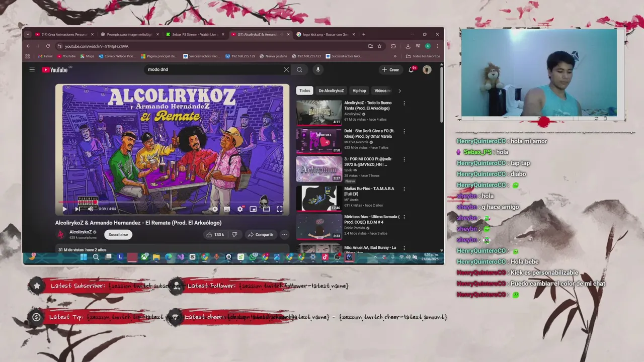Image resolution: width=644 pixels, height=362 pixels.
Task: Like the video with 133 k likes
Action: tap(215, 235)
